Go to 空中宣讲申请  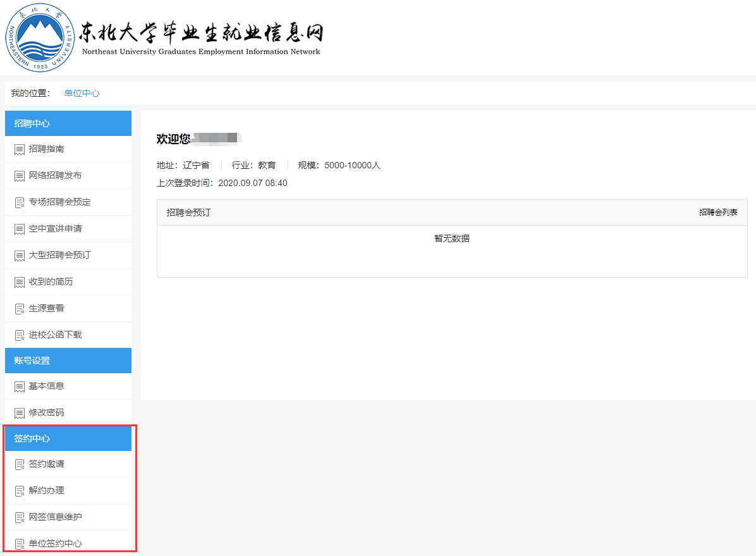(68, 229)
